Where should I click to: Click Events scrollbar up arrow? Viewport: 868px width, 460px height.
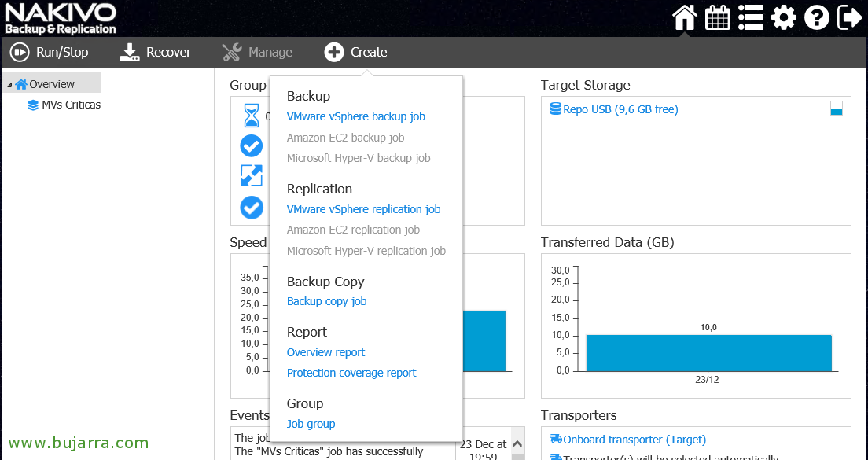pos(517,444)
